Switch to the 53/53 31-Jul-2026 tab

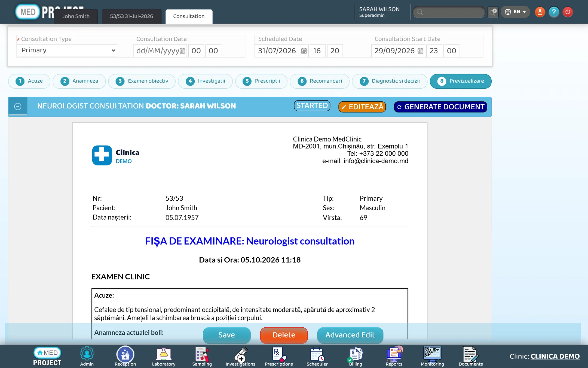131,16
